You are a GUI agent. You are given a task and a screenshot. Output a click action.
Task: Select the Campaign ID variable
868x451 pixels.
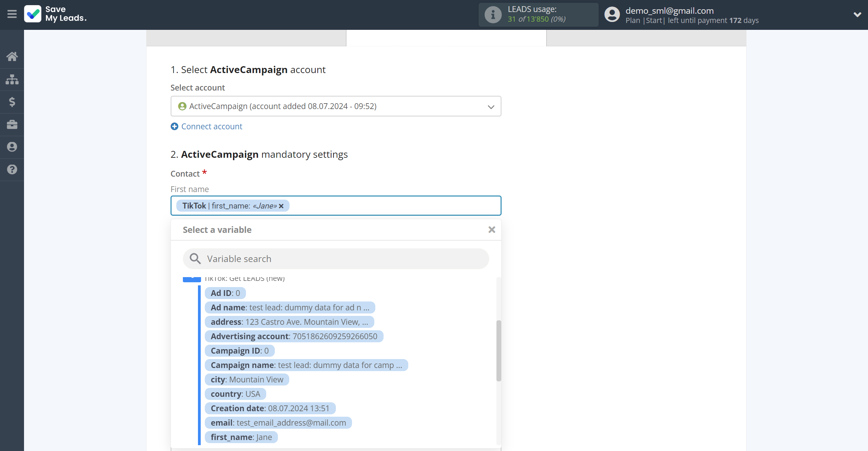(240, 351)
